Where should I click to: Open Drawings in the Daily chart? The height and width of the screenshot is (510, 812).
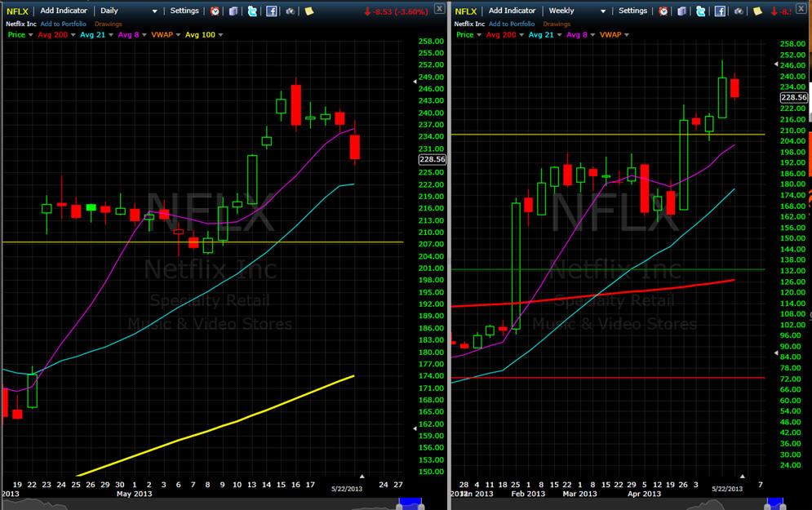109,24
